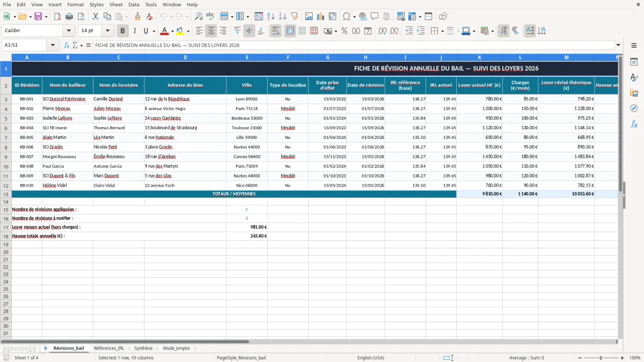644x362 pixels.
Task: Toggle Italic formatting
Action: tap(134, 31)
